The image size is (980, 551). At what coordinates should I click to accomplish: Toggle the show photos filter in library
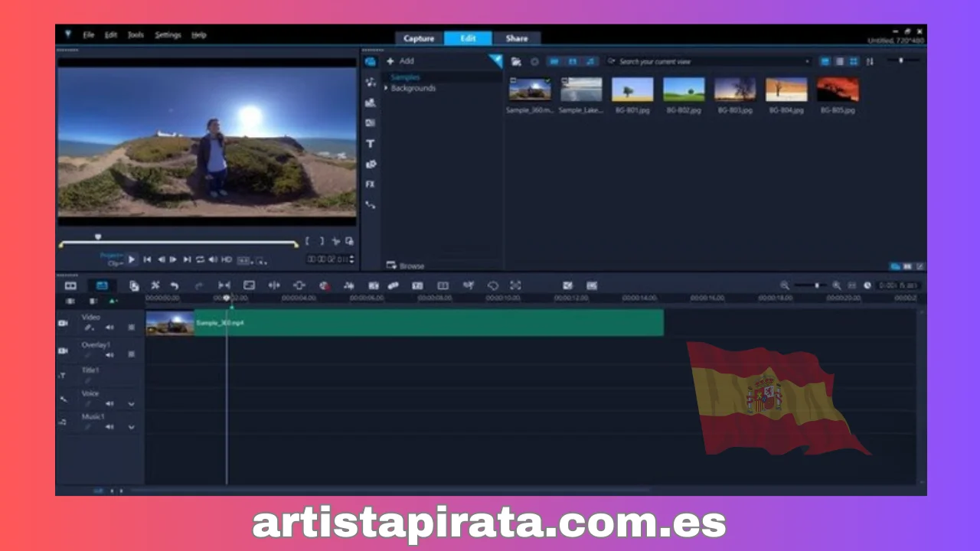pos(572,61)
